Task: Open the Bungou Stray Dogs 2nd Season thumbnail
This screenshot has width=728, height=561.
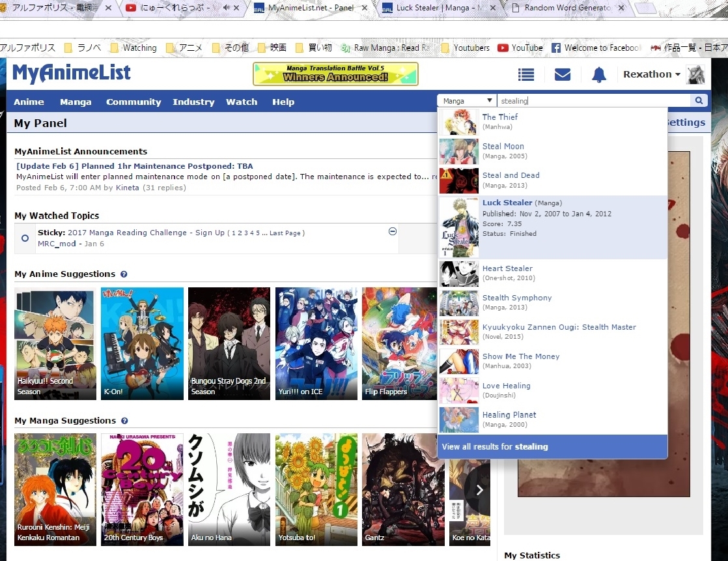Action: point(229,343)
